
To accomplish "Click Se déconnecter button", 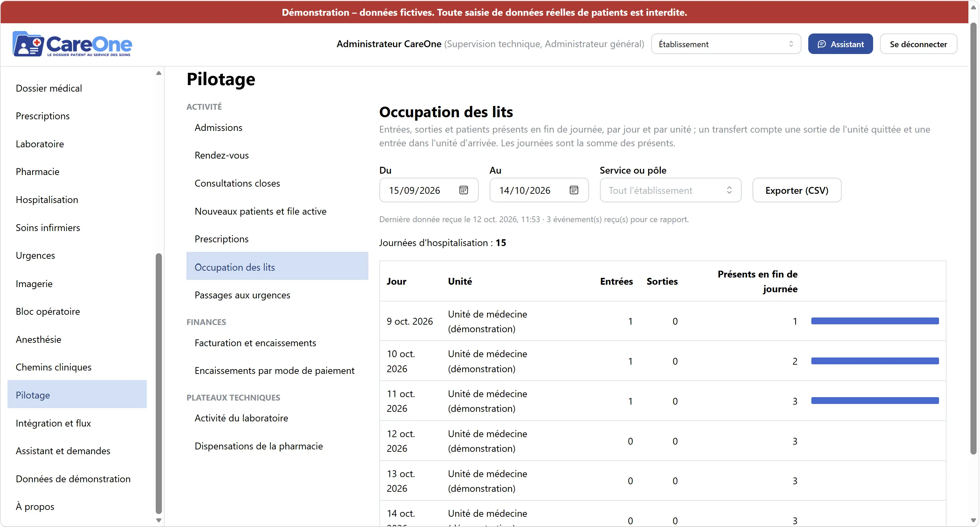I will point(918,44).
